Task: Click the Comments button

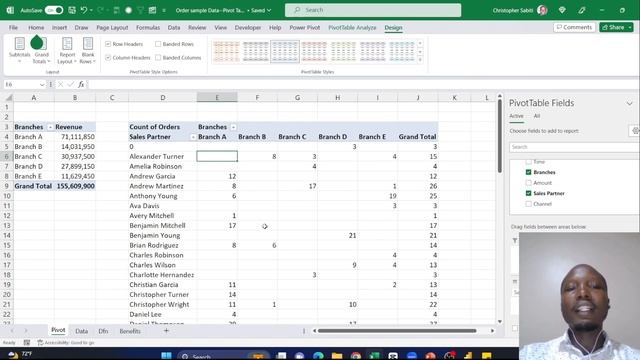Action: click(574, 27)
